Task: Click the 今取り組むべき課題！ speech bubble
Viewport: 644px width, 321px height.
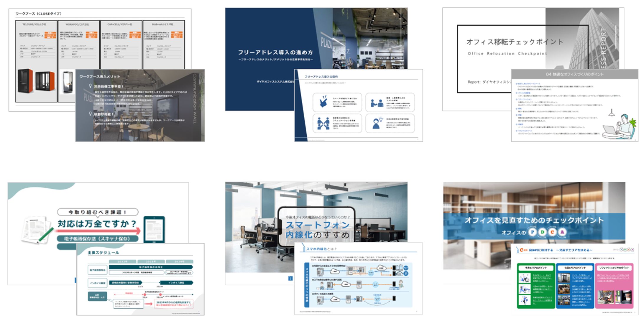Action: pos(97,212)
